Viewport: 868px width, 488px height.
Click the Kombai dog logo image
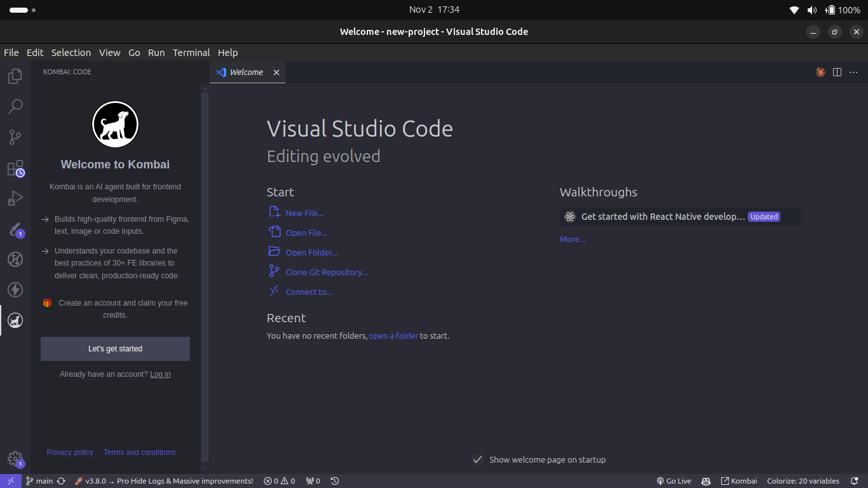click(115, 125)
